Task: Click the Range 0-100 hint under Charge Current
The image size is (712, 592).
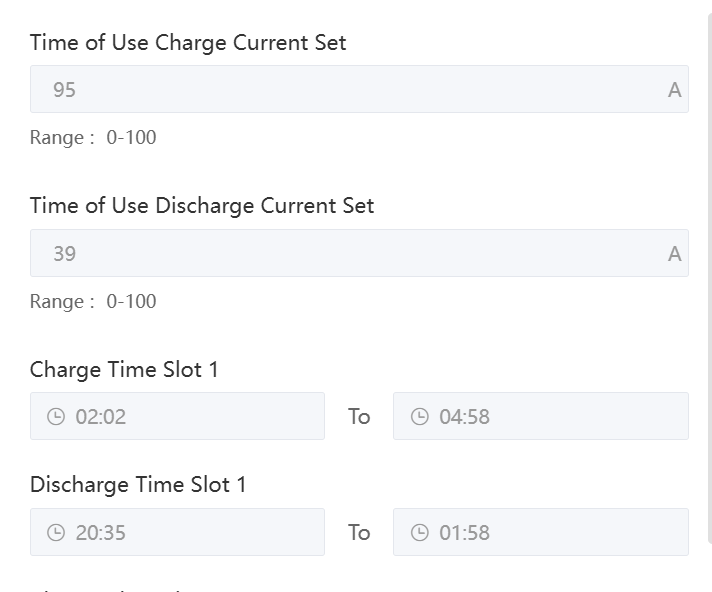Action: click(x=93, y=138)
